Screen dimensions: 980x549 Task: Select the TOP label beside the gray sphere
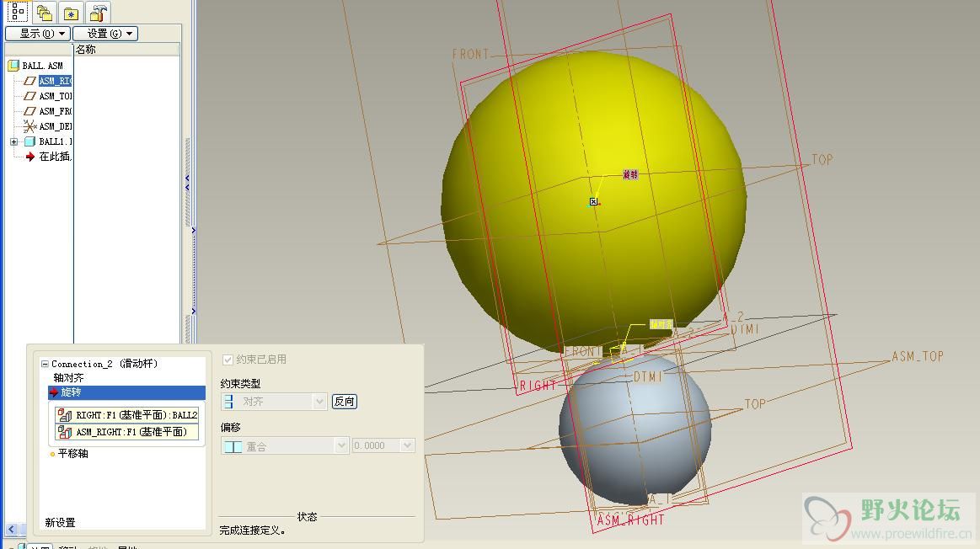[x=755, y=404]
